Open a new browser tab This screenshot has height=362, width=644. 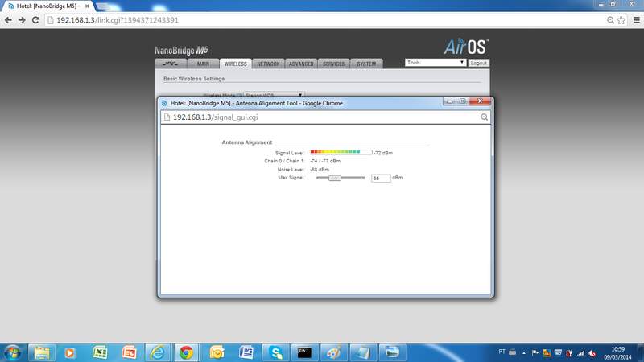(x=104, y=6)
